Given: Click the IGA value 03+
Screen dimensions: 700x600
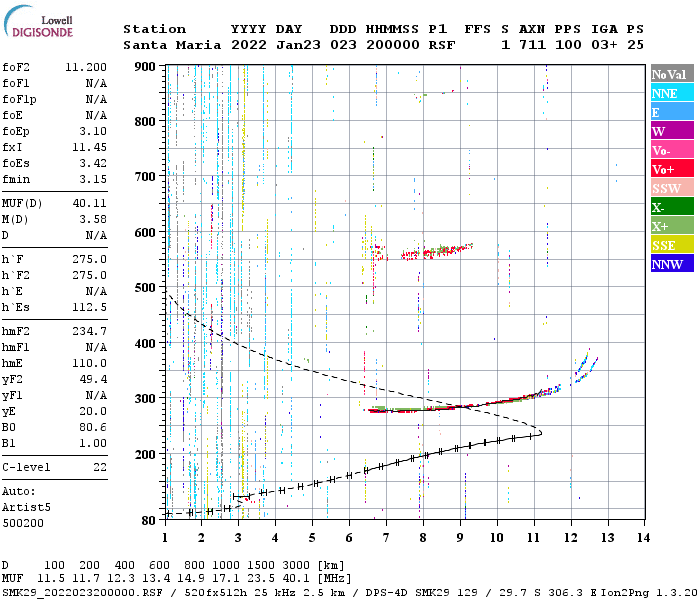Looking at the screenshot, I should (604, 45).
